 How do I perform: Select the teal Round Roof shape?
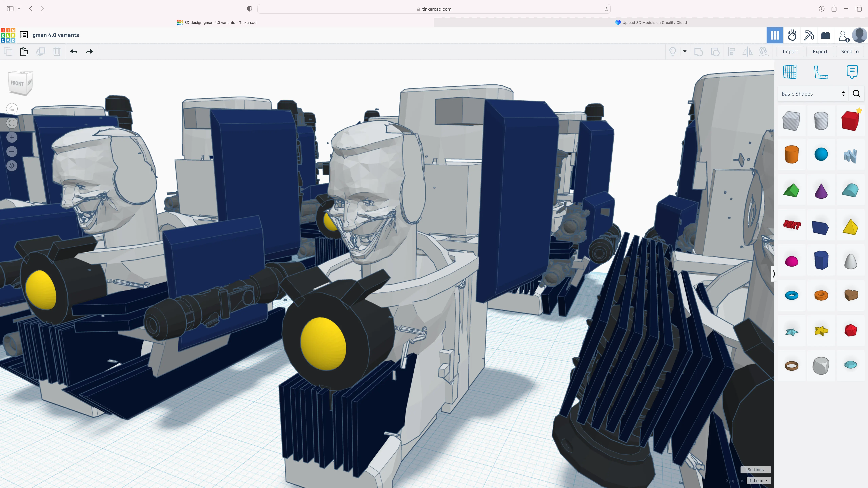(850, 190)
